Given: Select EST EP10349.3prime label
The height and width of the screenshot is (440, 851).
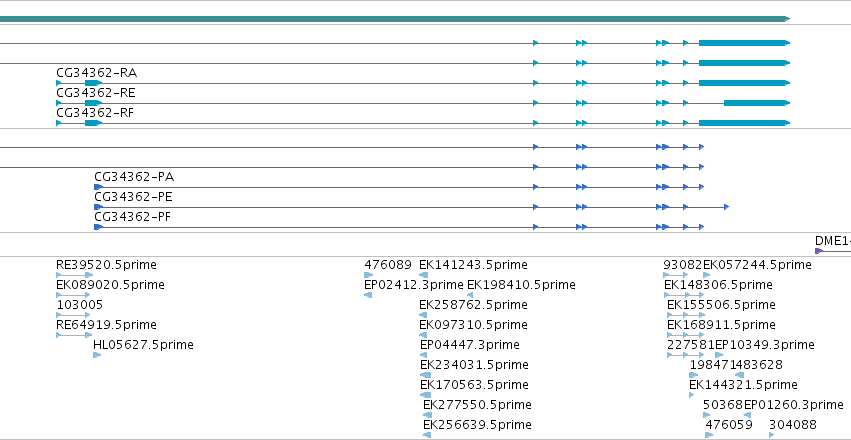Looking at the screenshot, I should (765, 345).
